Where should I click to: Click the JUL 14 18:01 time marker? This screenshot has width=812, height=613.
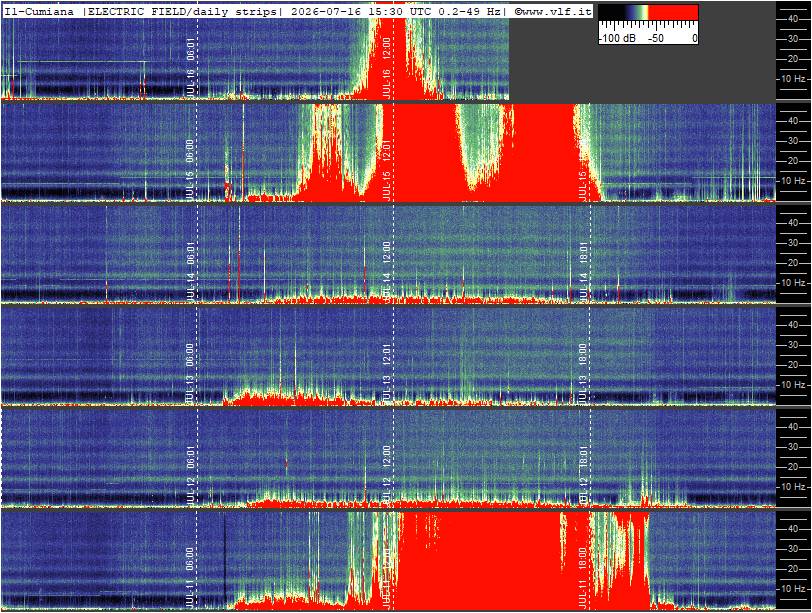point(583,271)
